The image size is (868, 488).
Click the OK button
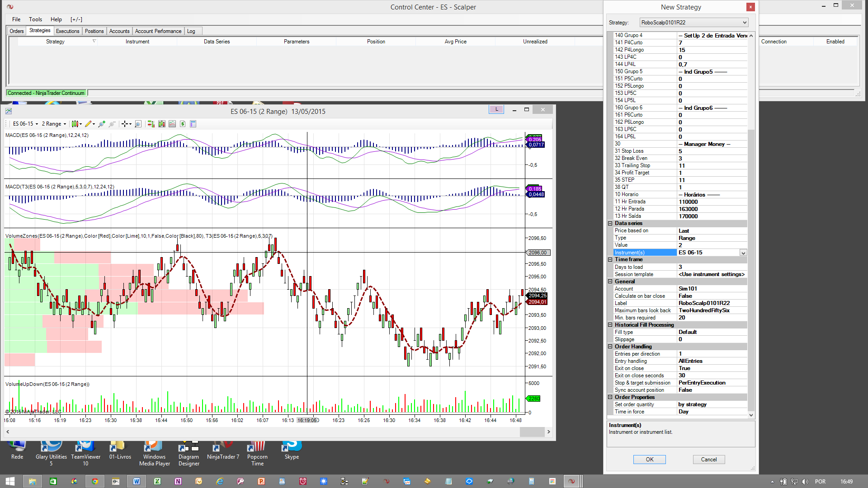point(649,460)
